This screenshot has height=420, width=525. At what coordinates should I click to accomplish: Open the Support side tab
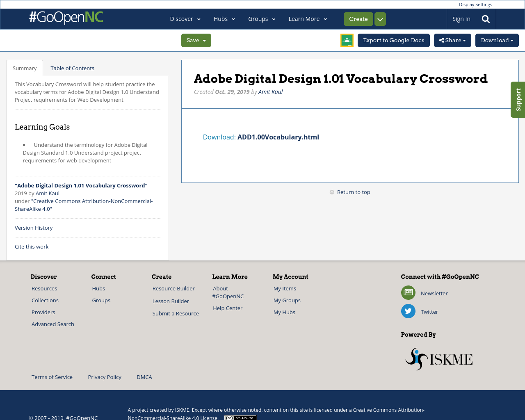point(518,100)
